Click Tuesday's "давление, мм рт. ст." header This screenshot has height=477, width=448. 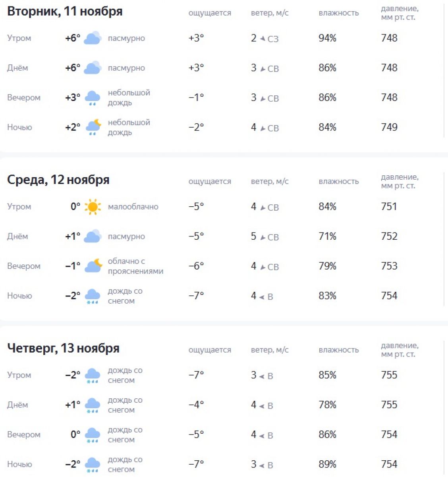click(399, 13)
